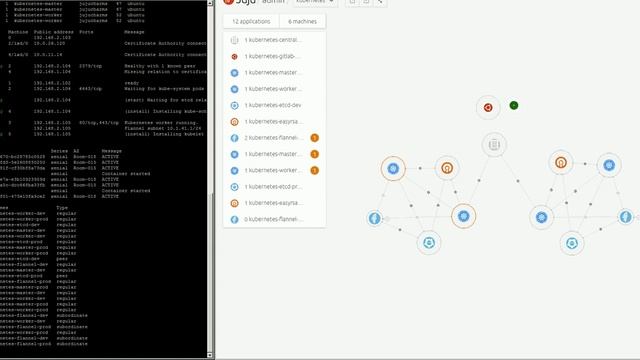Click the terminal scrollbar down arrow
The width and height of the screenshot is (640, 360).
point(210,355)
